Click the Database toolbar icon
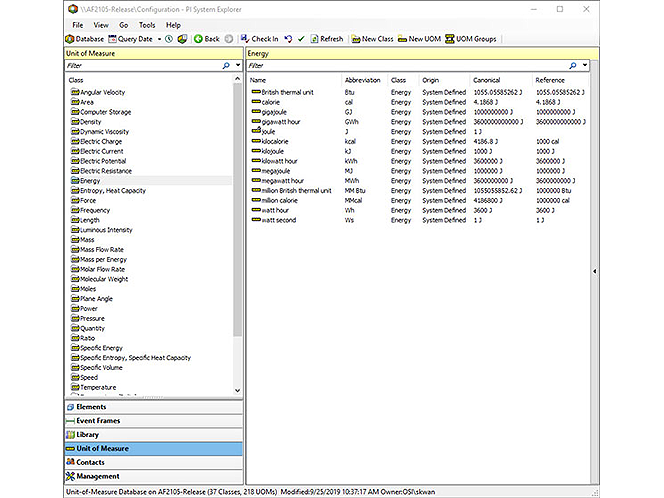This screenshot has width=664, height=498. click(x=70, y=39)
